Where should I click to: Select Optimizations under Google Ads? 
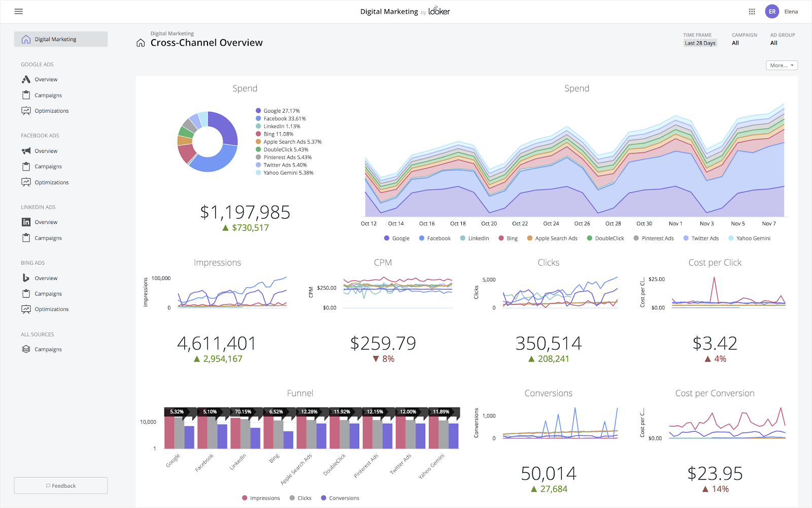pos(51,110)
